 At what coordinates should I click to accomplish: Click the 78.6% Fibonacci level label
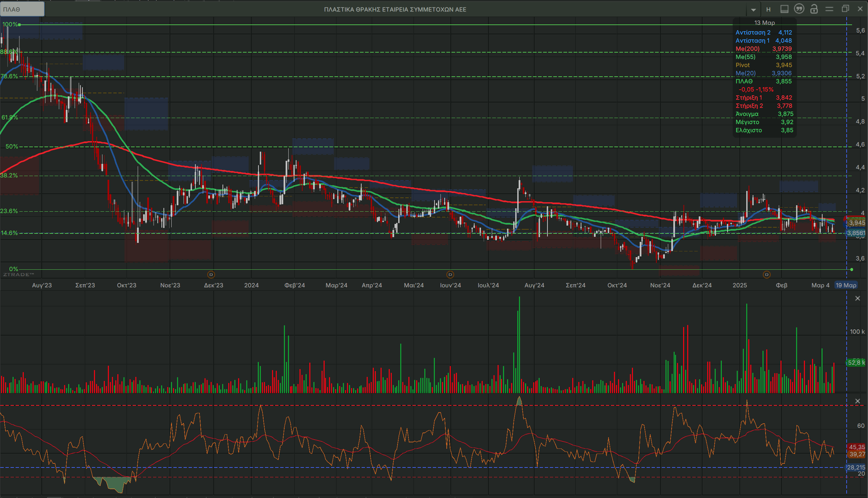pyautogui.click(x=9, y=76)
